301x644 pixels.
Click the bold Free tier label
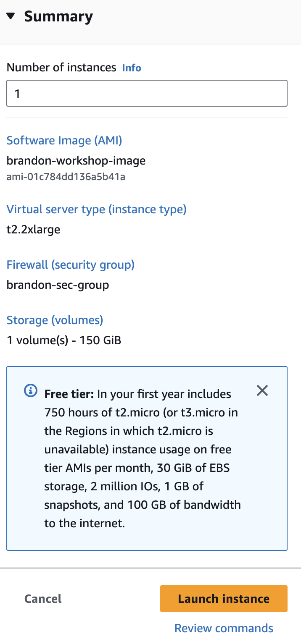(69, 394)
